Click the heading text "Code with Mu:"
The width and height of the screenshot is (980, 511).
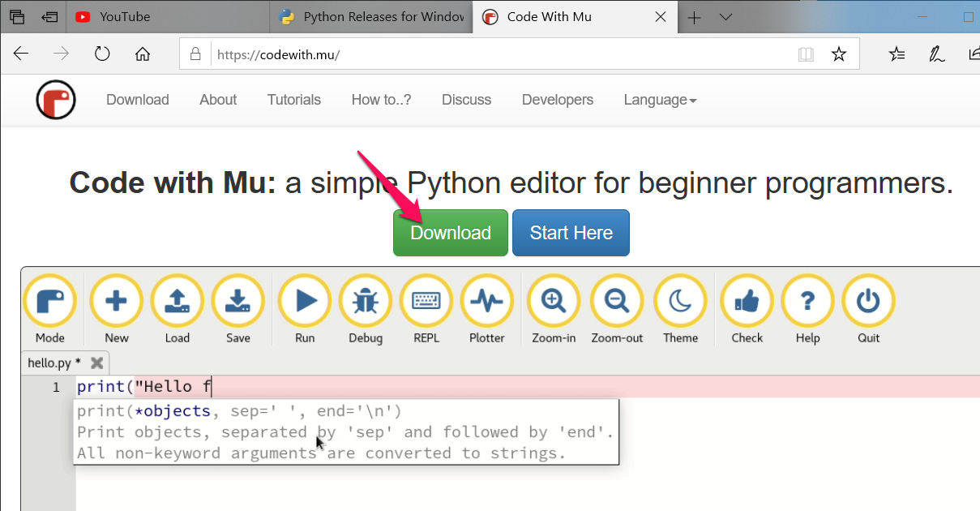tap(173, 182)
